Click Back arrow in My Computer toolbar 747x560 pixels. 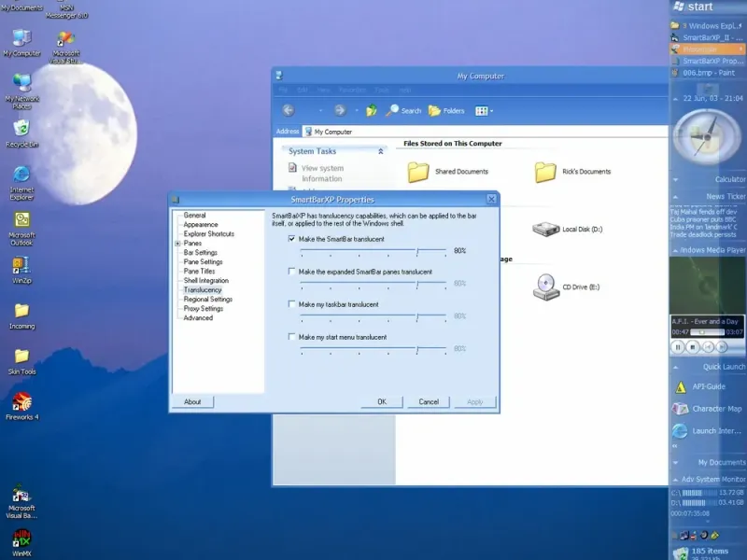point(289,110)
